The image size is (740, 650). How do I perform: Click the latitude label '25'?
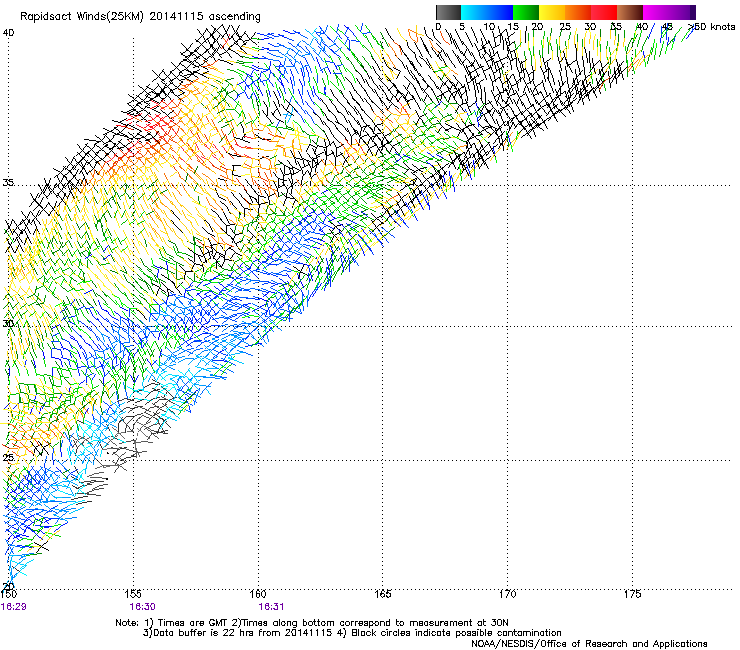click(x=8, y=458)
